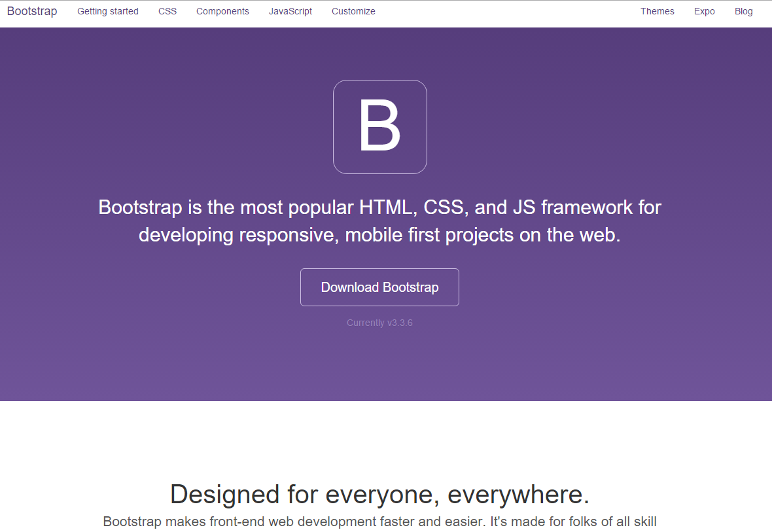Click the 'Bootstrap makes front-end web development' paragraph
The image size is (772, 532).
[379, 522]
